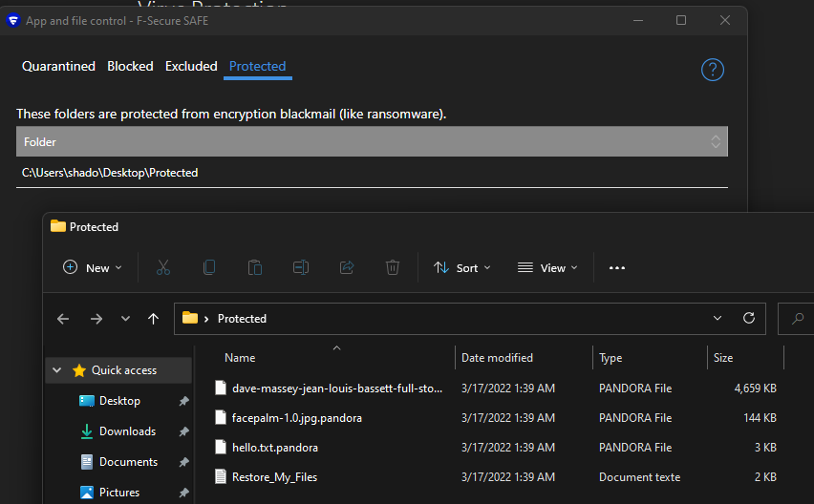Switch to the Blocked tab
The width and height of the screenshot is (814, 504).
tap(130, 67)
